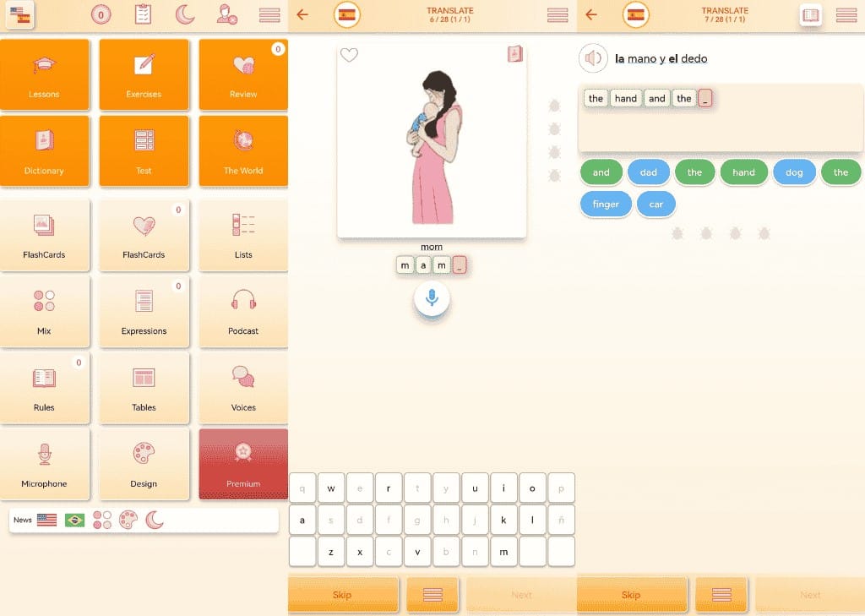Image resolution: width=865 pixels, height=616 pixels.
Task: Select Spanish flag in sentence exercise header
Action: click(x=636, y=14)
